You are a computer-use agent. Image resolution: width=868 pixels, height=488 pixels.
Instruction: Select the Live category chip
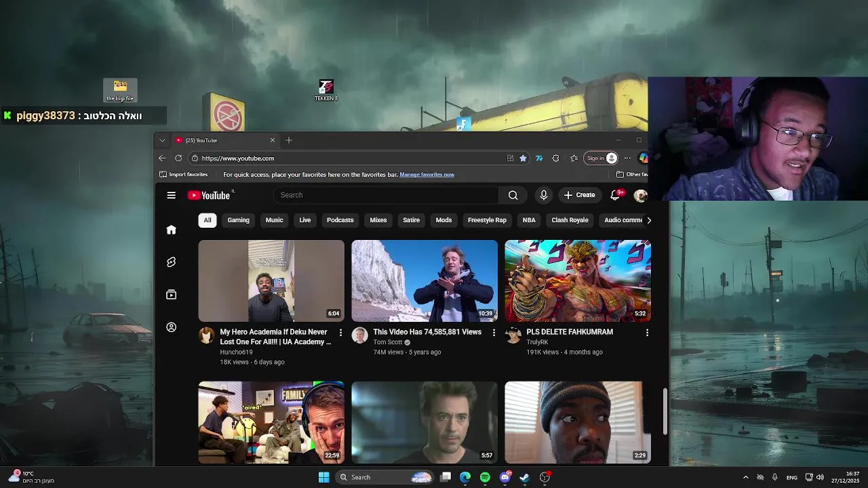(305, 220)
